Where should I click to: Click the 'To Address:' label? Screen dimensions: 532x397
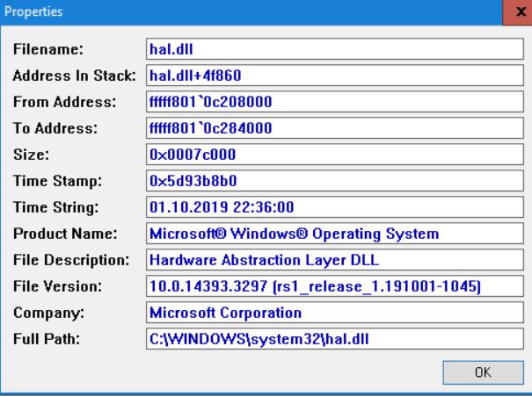pos(55,128)
